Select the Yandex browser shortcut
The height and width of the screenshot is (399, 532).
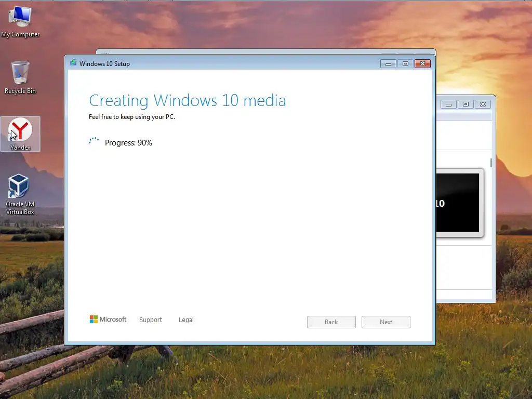point(20,134)
